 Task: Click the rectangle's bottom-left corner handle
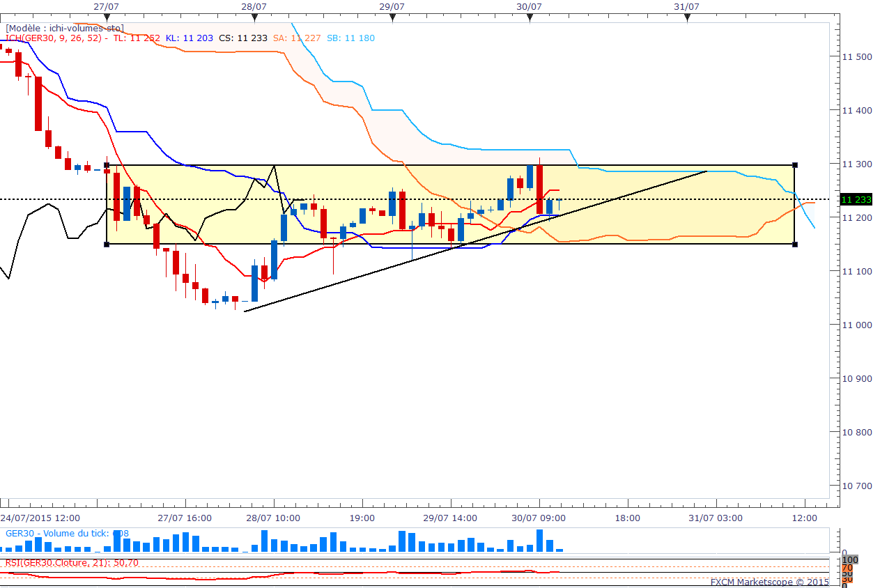(x=107, y=244)
